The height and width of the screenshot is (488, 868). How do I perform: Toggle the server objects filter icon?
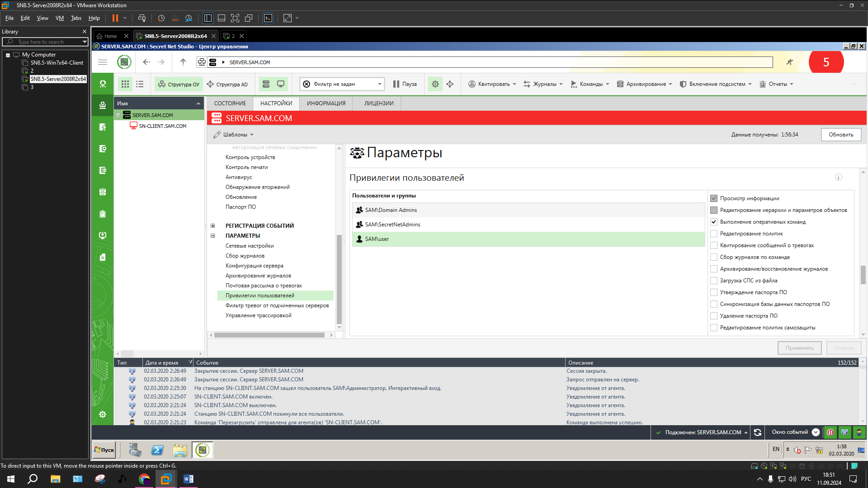(x=266, y=84)
